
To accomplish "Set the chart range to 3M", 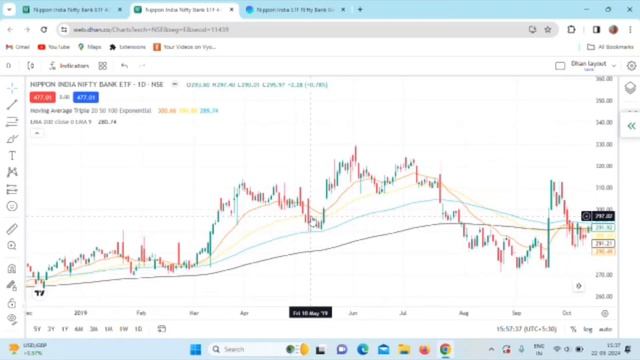I will coord(94,329).
